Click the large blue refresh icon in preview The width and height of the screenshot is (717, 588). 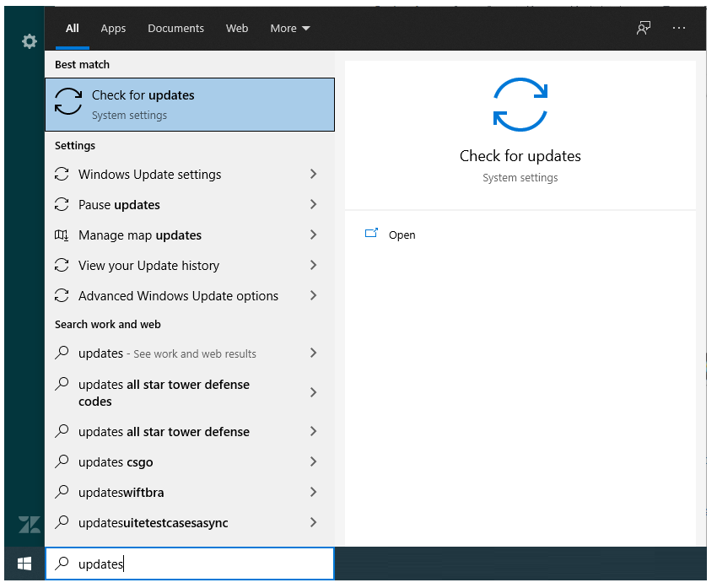tap(520, 105)
